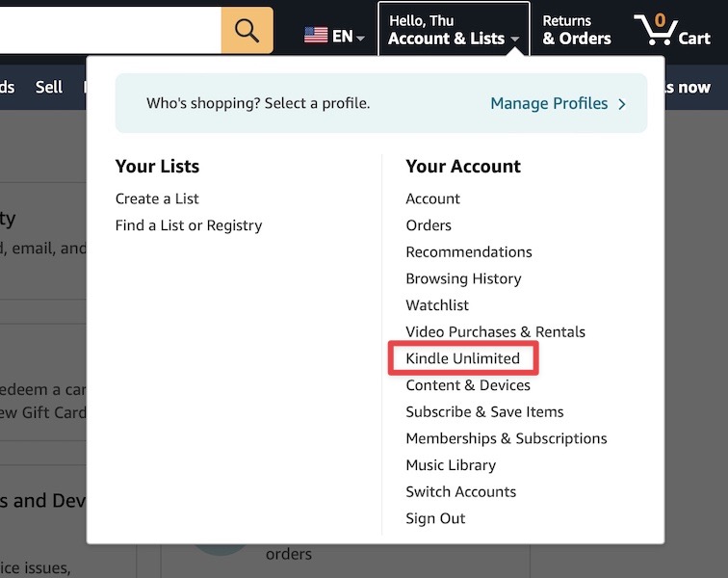Choose Switch Accounts
This screenshot has width=728, height=578.
pos(461,491)
